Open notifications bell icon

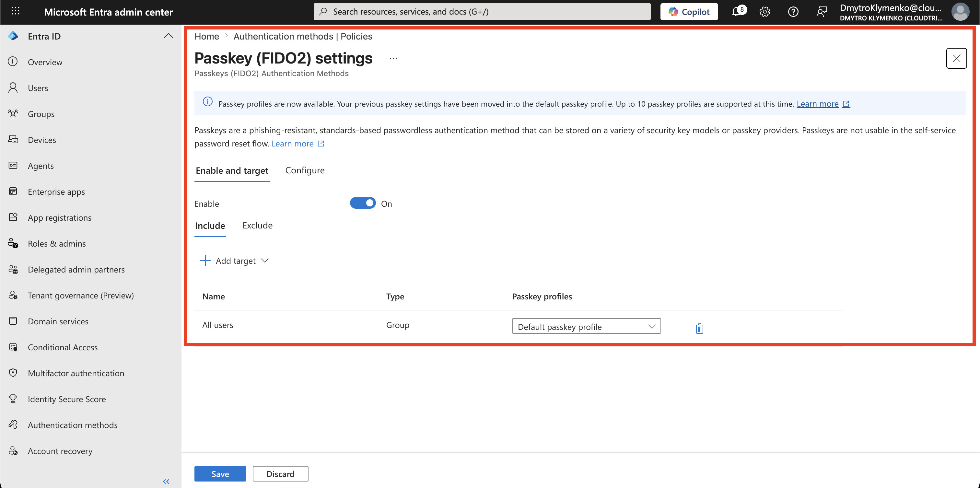pos(737,12)
